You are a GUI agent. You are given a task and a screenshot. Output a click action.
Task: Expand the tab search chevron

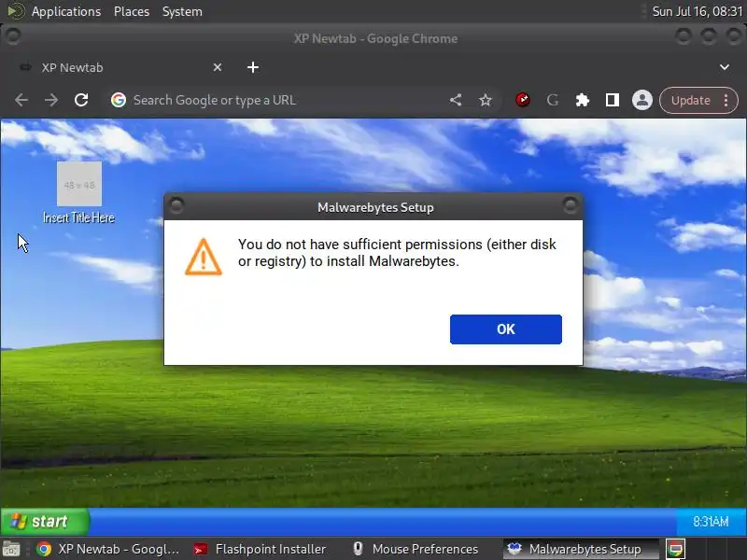click(725, 67)
